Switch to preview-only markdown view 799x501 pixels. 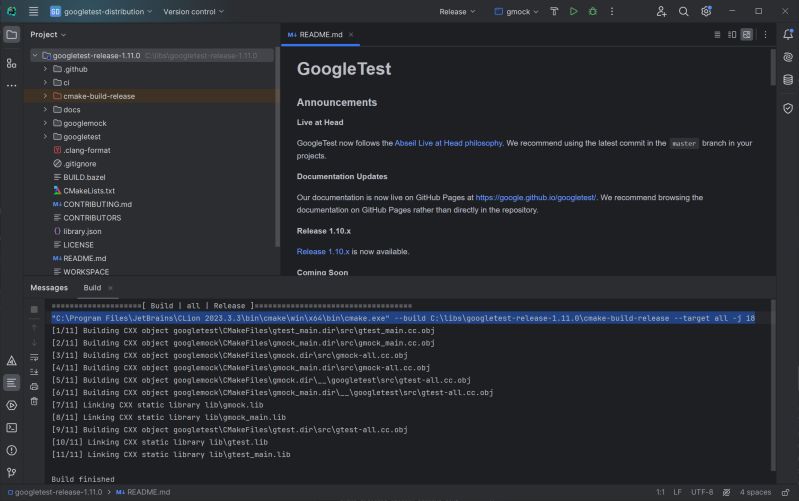click(747, 35)
